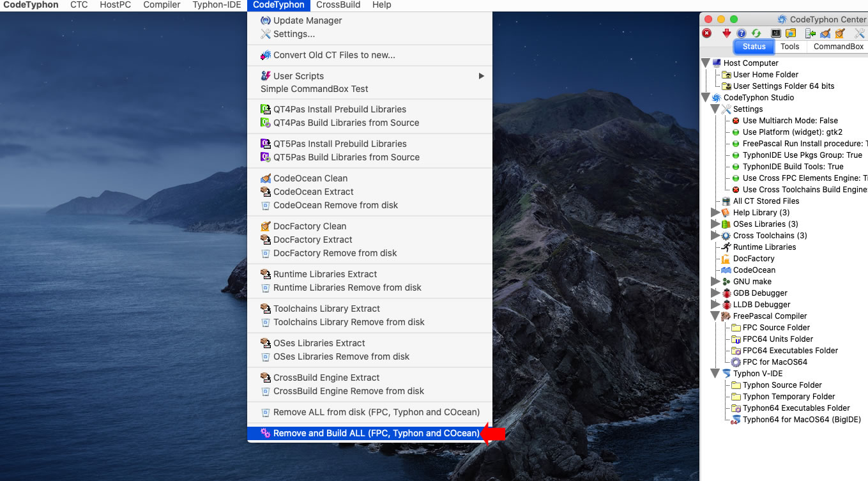Click FreePascal Run Install procedure green indicator
The width and height of the screenshot is (868, 481).
(736, 144)
